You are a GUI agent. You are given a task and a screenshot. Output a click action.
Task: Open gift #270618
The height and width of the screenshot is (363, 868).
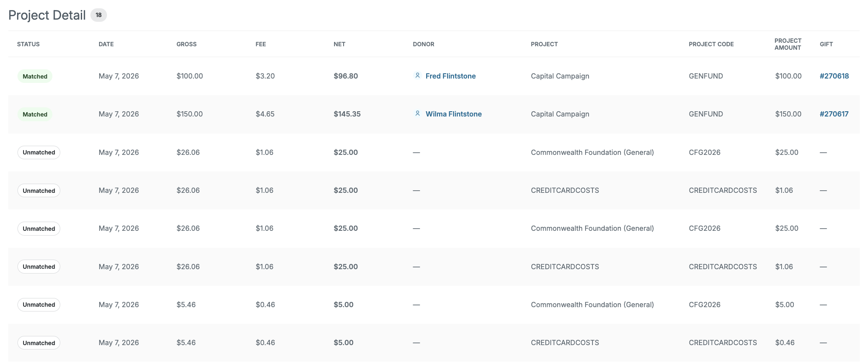[x=834, y=76]
